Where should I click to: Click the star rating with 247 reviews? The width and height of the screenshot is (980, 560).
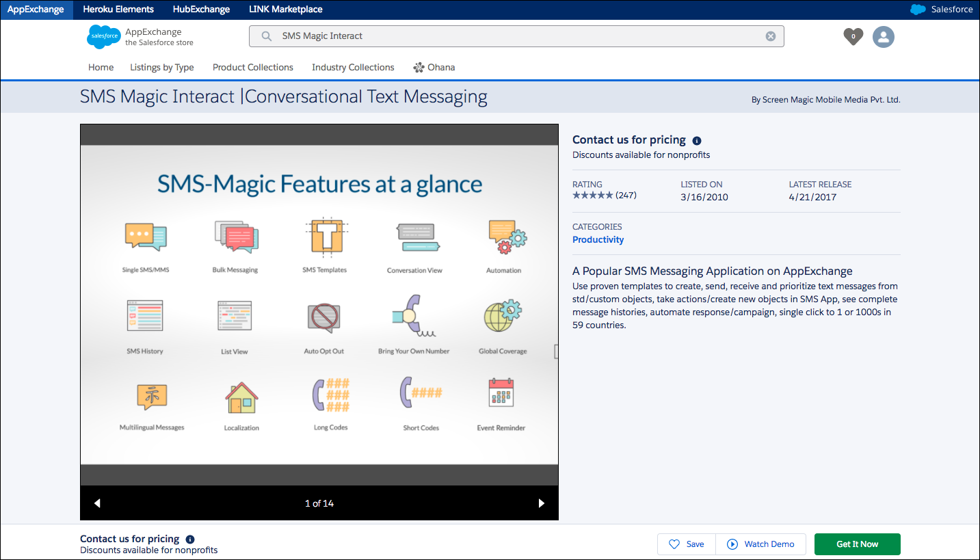point(605,196)
